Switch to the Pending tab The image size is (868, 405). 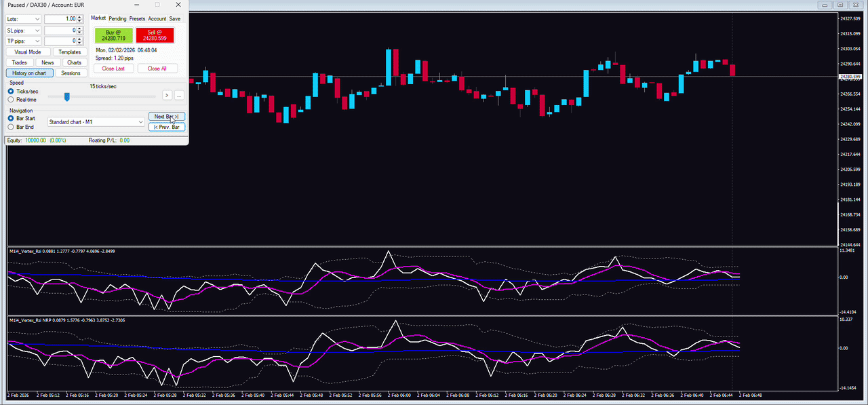(x=117, y=19)
